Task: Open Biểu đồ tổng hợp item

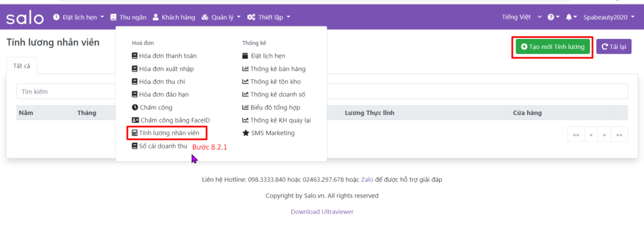Action: 271,108
